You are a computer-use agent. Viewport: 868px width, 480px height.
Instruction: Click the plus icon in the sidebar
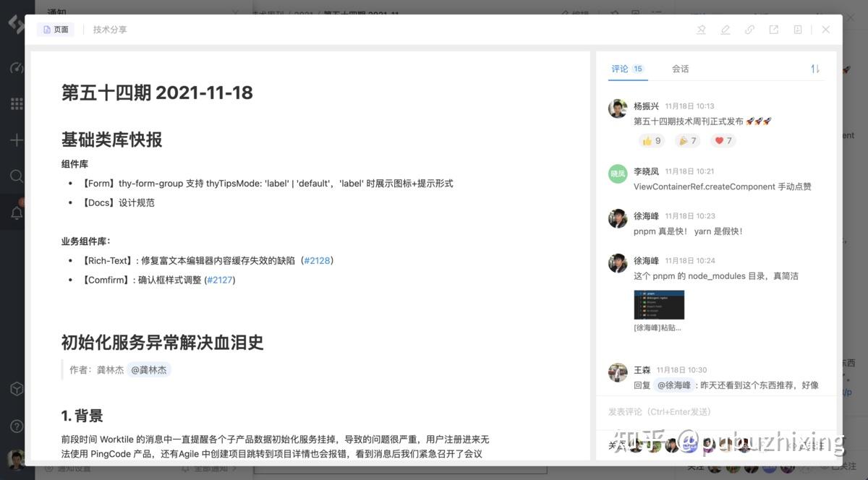point(16,140)
